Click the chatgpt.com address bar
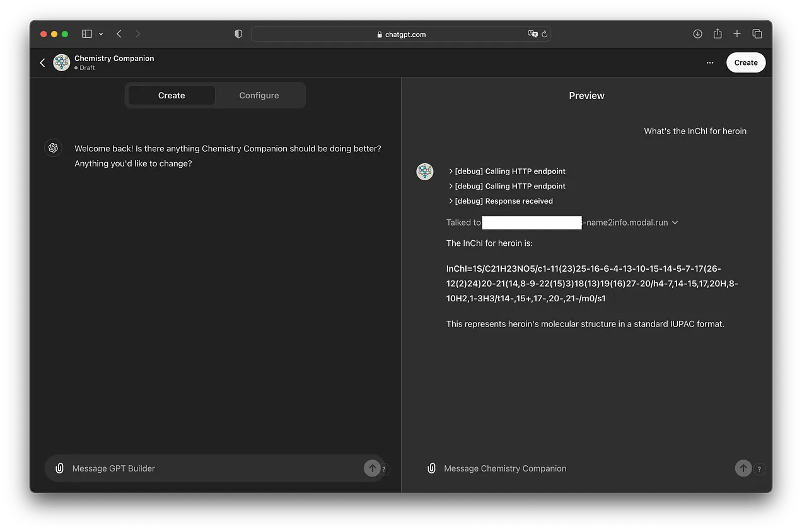 pos(401,34)
